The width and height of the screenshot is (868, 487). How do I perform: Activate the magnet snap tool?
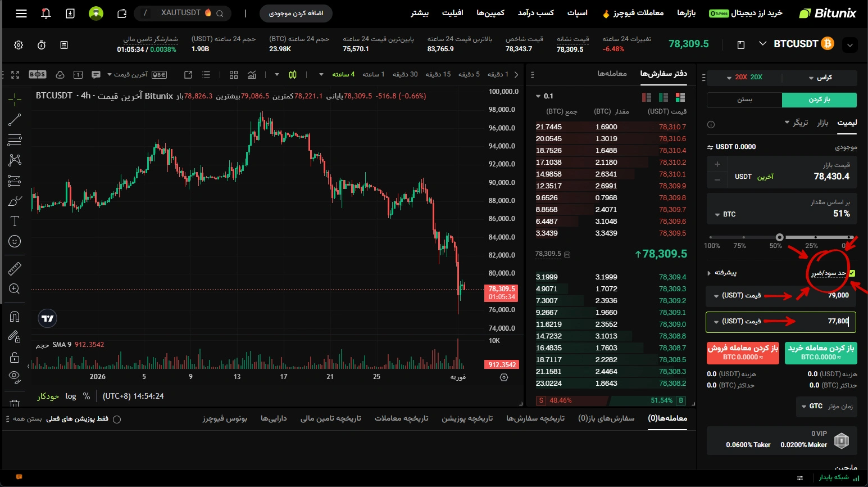pos(15,317)
